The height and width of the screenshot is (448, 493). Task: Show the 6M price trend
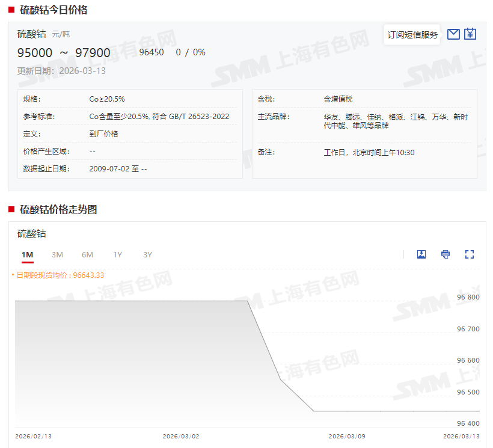(87, 255)
